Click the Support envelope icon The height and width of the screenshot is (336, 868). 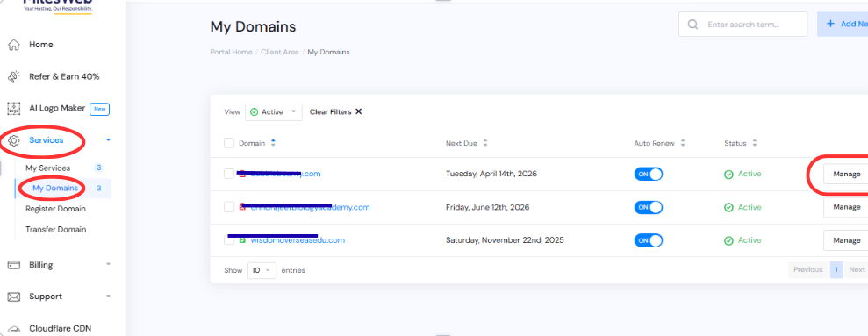14,297
